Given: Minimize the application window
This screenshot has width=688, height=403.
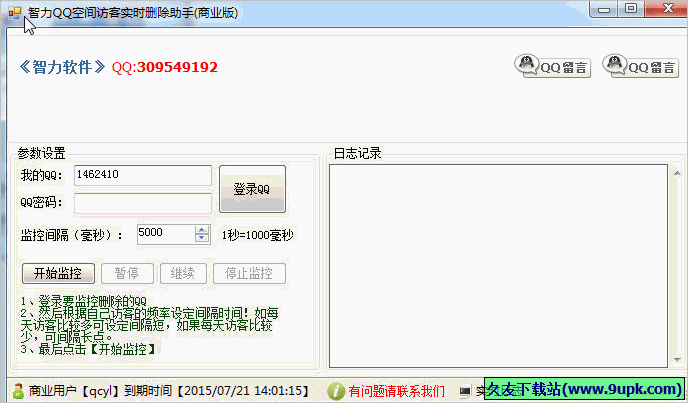Looking at the screenshot, I should pos(604,9).
